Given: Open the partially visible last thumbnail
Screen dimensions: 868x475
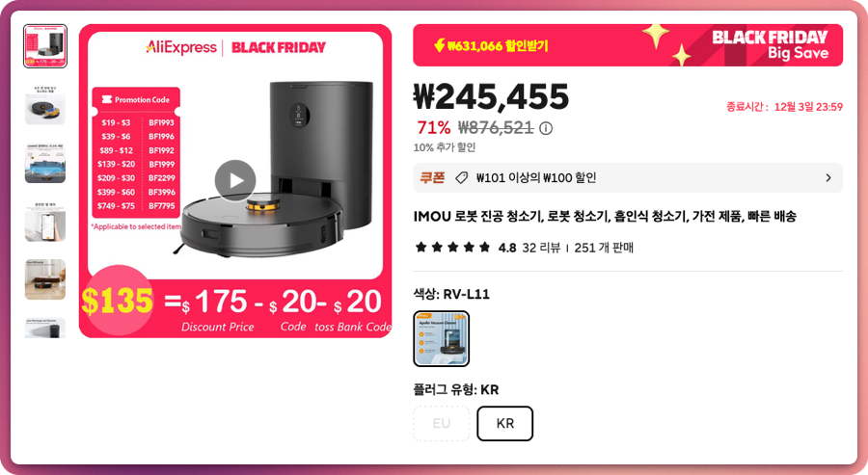Looking at the screenshot, I should (44, 328).
